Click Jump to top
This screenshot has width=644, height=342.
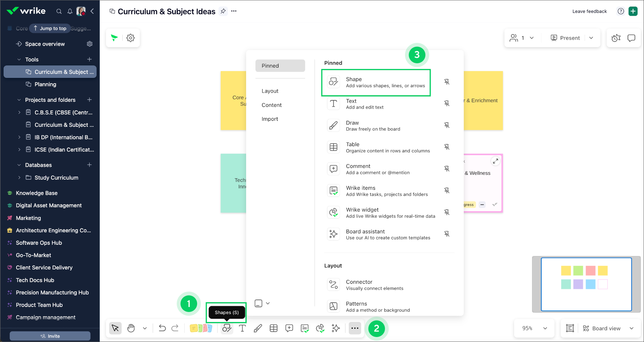[x=50, y=28]
